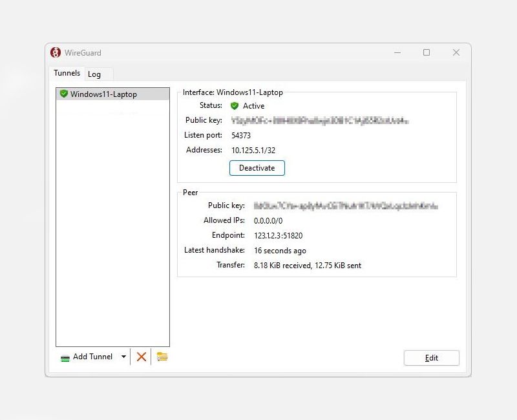Viewport: 517px width, 420px height.
Task: Click the WireGuard logo in the title bar
Action: point(56,52)
